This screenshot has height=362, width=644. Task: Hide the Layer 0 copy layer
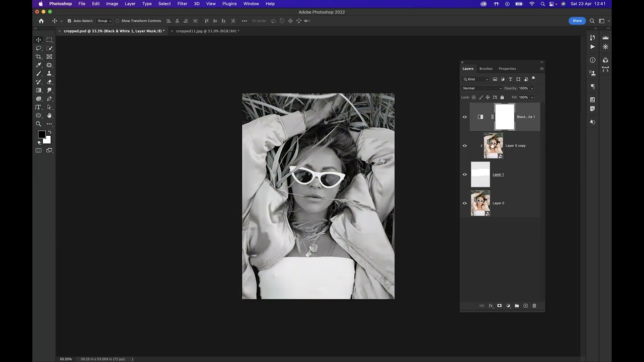tap(464, 146)
